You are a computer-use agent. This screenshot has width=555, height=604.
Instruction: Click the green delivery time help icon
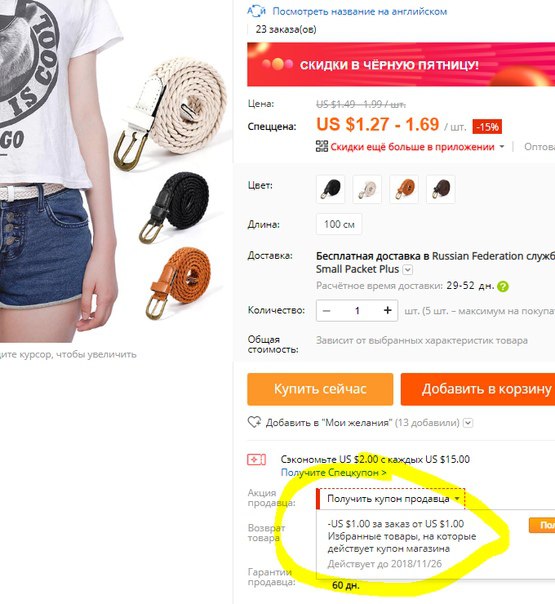(x=503, y=286)
